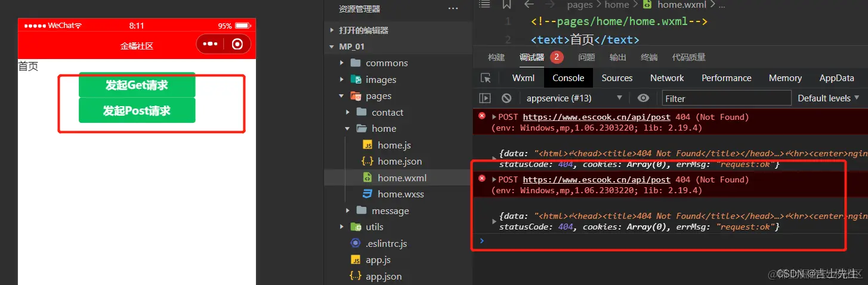Click the first POST error red icon
Image resolution: width=868 pixels, height=285 pixels.
(x=482, y=116)
